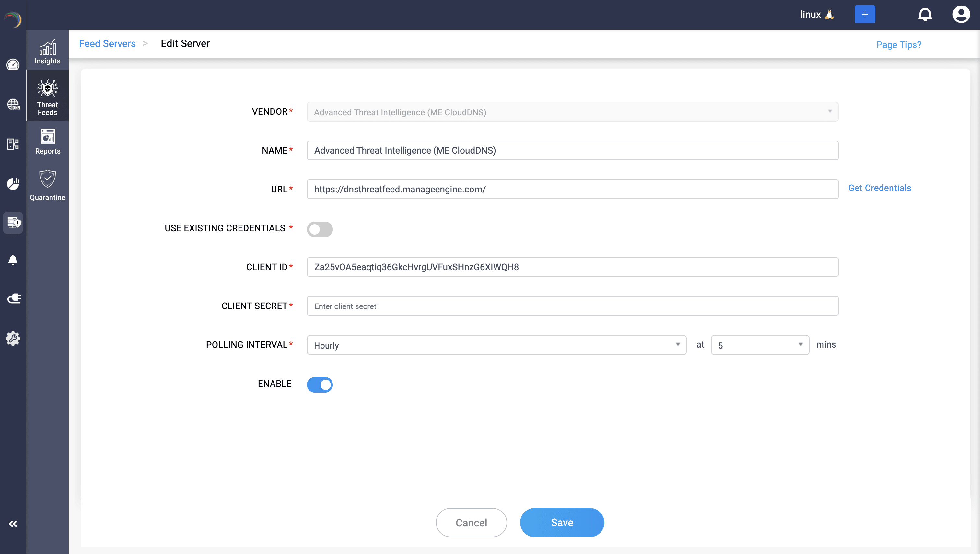The image size is (980, 554).
Task: Open the Reports menu item
Action: pos(47,141)
